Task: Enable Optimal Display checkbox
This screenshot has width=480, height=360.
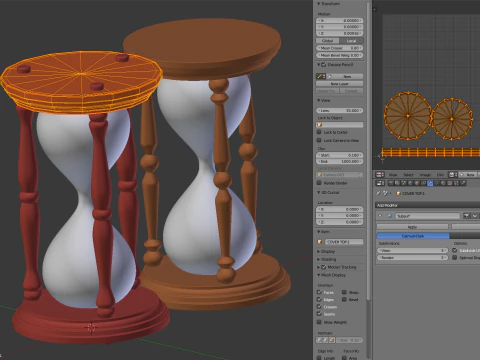Action: click(x=454, y=258)
